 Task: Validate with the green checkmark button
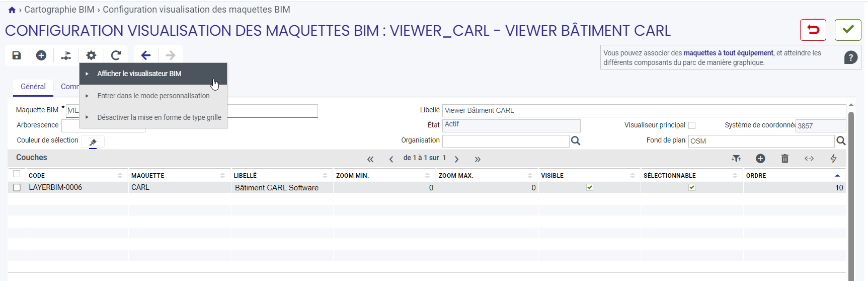pyautogui.click(x=848, y=30)
